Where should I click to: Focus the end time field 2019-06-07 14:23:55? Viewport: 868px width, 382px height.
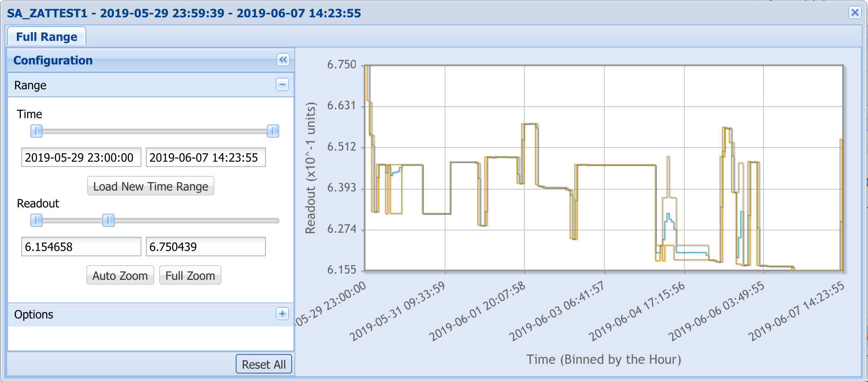tap(206, 157)
